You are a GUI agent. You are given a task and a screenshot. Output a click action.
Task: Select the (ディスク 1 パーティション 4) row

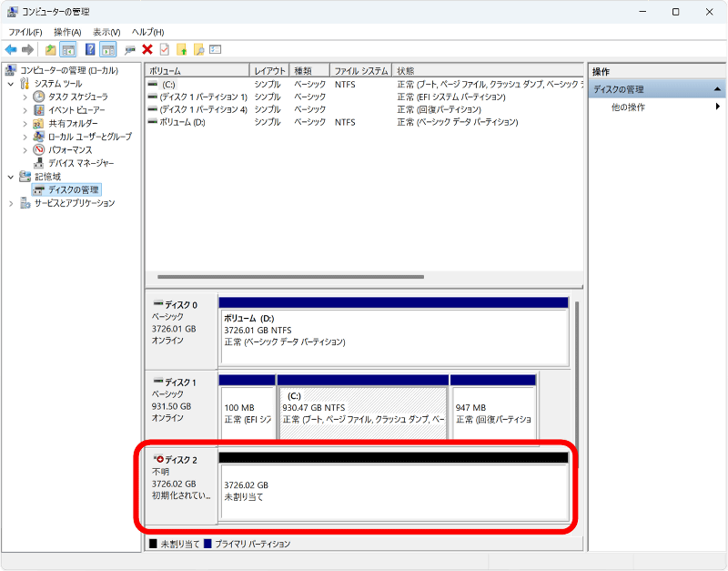click(364, 109)
